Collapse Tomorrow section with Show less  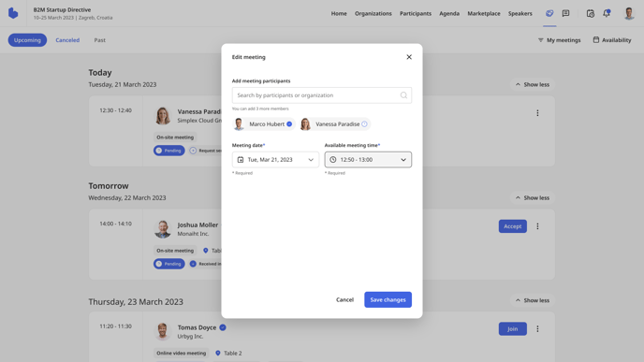[532, 197]
